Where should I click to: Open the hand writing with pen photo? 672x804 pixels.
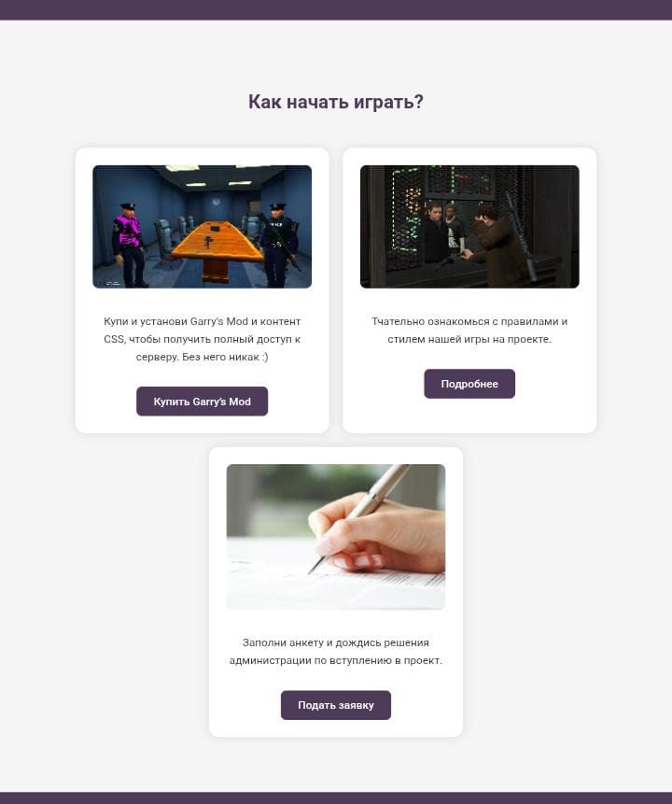[x=336, y=537]
